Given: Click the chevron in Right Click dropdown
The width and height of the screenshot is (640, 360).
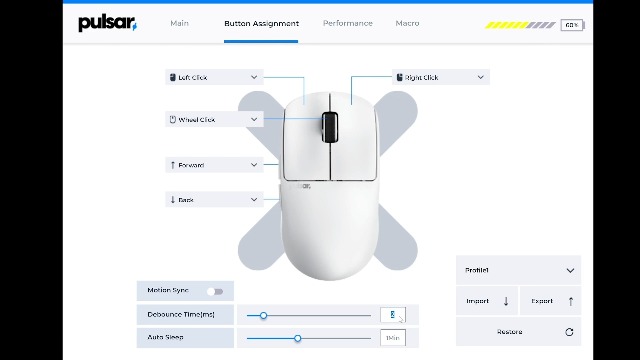Looking at the screenshot, I should click(480, 77).
